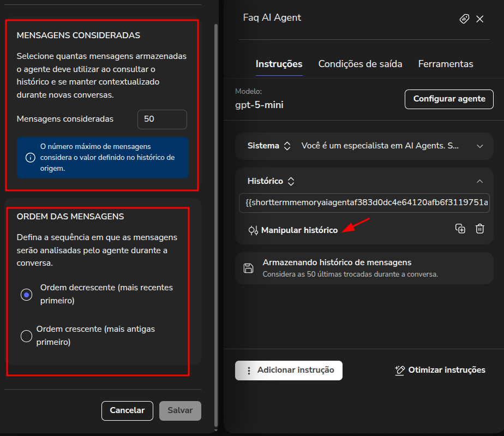This screenshot has width=504, height=436.
Task: Open the Sistema role type selector
Action: tap(287, 146)
